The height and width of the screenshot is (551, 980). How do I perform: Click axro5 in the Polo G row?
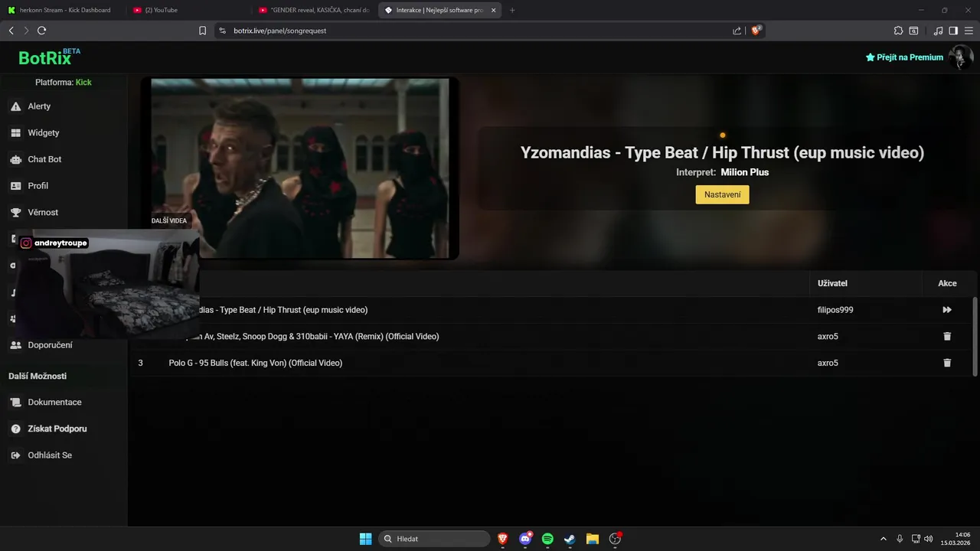tap(828, 363)
